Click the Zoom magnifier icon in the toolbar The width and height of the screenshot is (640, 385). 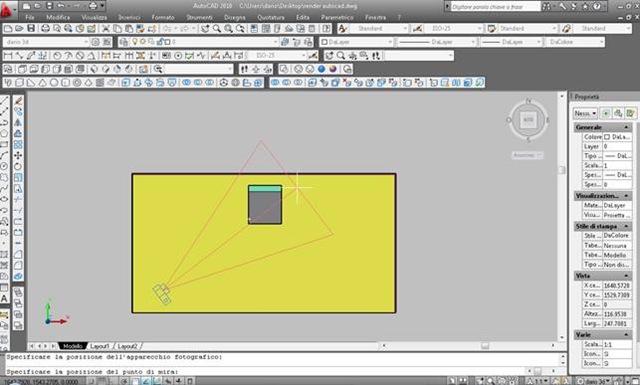coord(217,28)
